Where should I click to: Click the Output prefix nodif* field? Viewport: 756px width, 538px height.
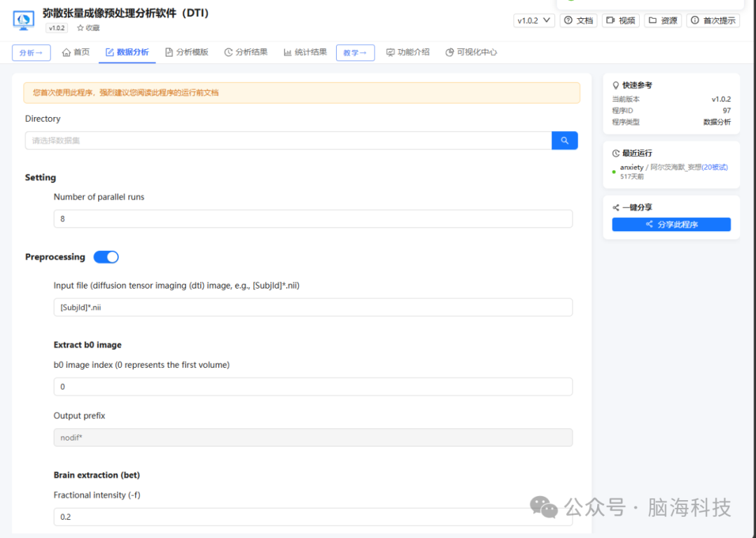(313, 438)
